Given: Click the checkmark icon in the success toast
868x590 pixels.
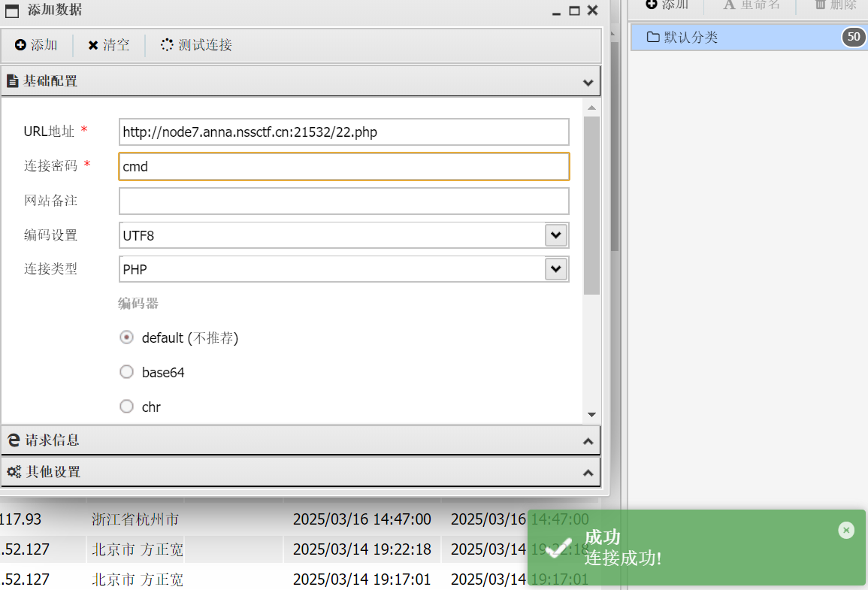Looking at the screenshot, I should click(x=558, y=548).
